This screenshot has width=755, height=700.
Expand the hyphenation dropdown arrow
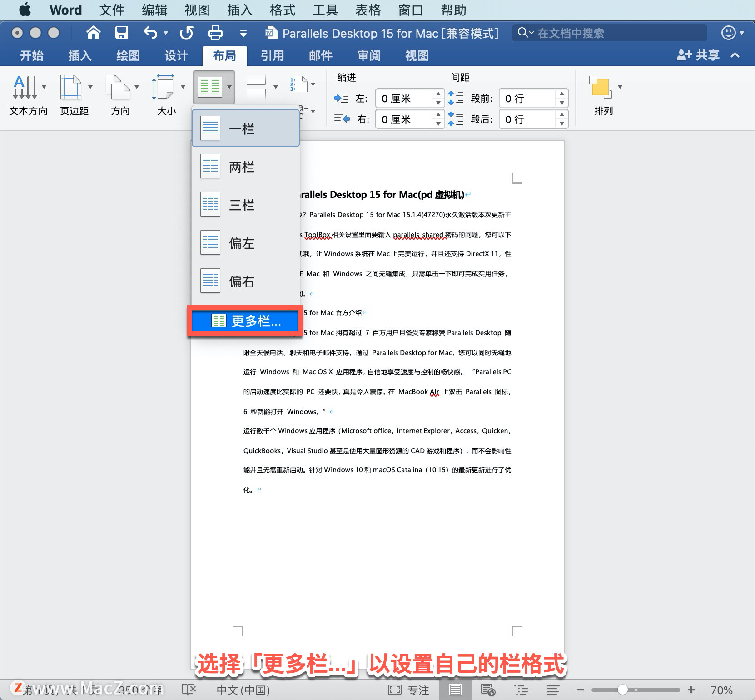pos(313,111)
